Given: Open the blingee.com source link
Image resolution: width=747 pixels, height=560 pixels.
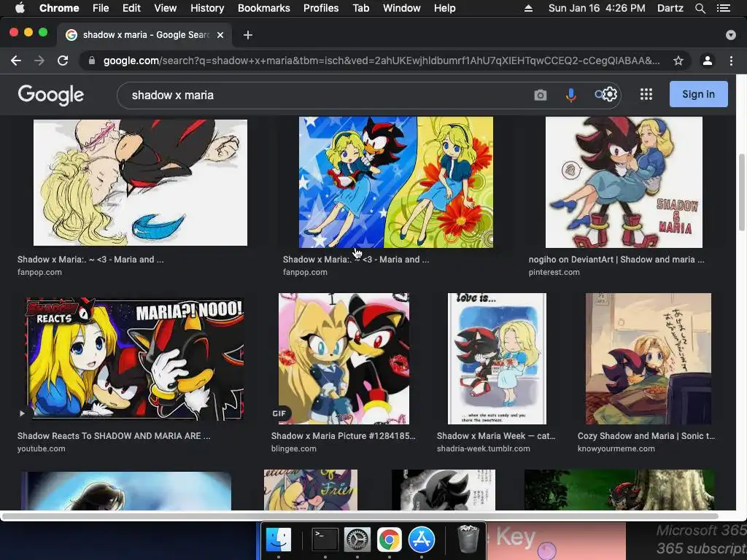Looking at the screenshot, I should click(293, 448).
